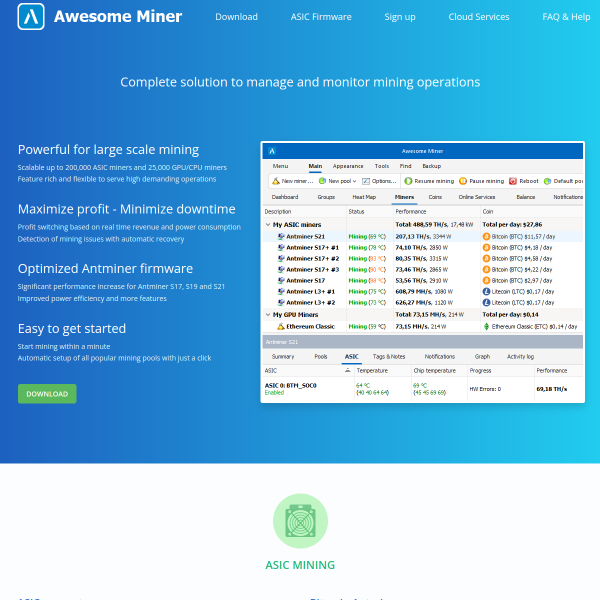Image resolution: width=600 pixels, height=600 pixels.
Task: Click the Pause mining orange icon
Action: (463, 181)
